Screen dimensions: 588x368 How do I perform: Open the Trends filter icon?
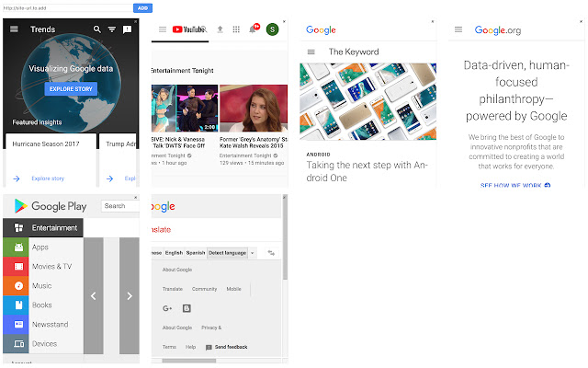point(112,29)
